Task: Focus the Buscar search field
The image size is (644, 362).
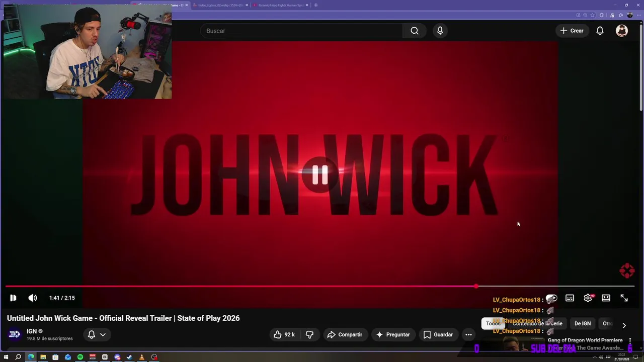Action: point(302,31)
